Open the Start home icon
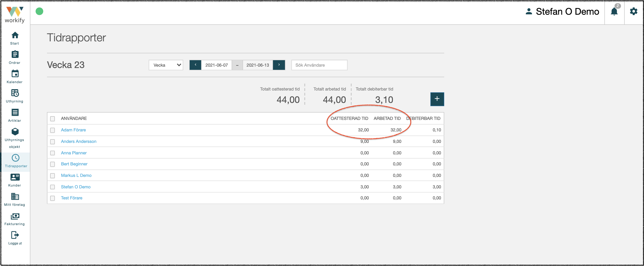The width and height of the screenshot is (644, 266). coord(15,35)
